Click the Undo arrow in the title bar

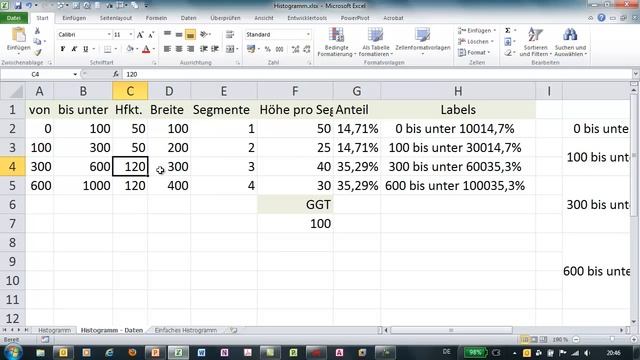(29, 5)
